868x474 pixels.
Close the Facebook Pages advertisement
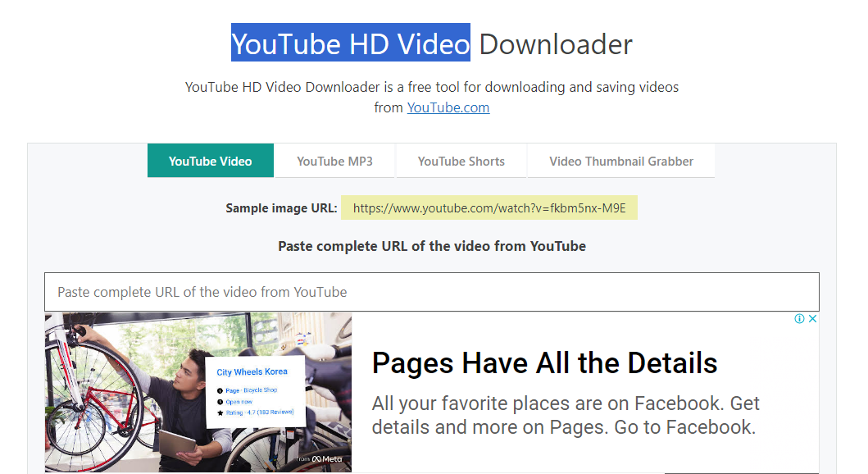point(812,318)
